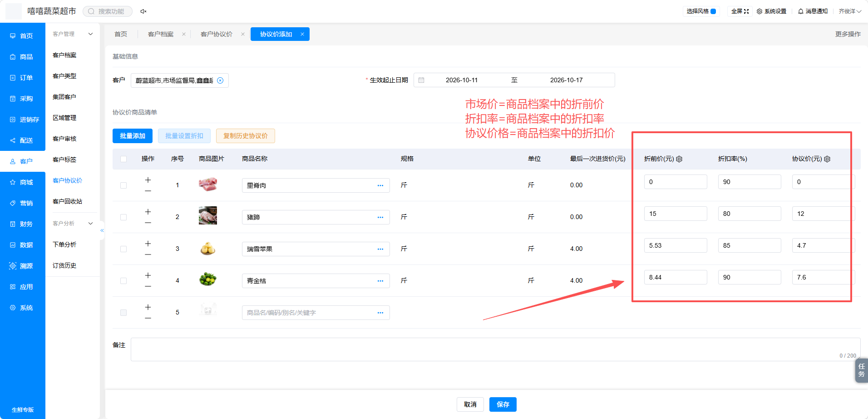
Task: Clear the selected customers with the X icon
Action: (220, 80)
